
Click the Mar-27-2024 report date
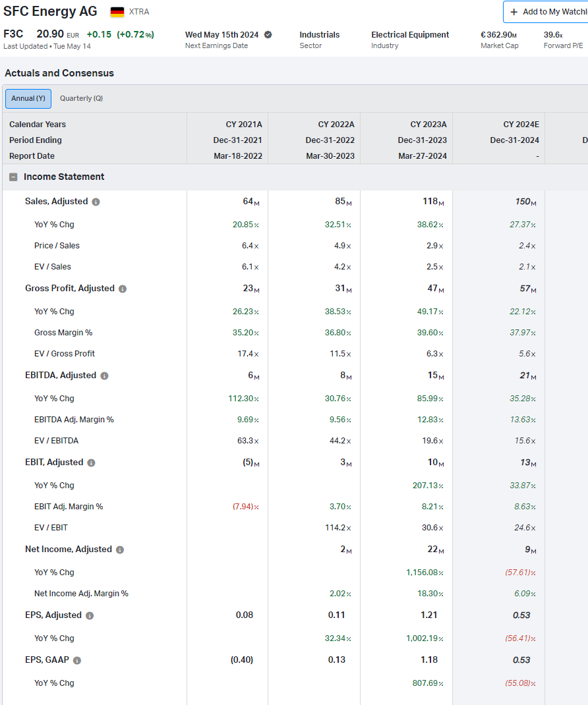coord(423,156)
